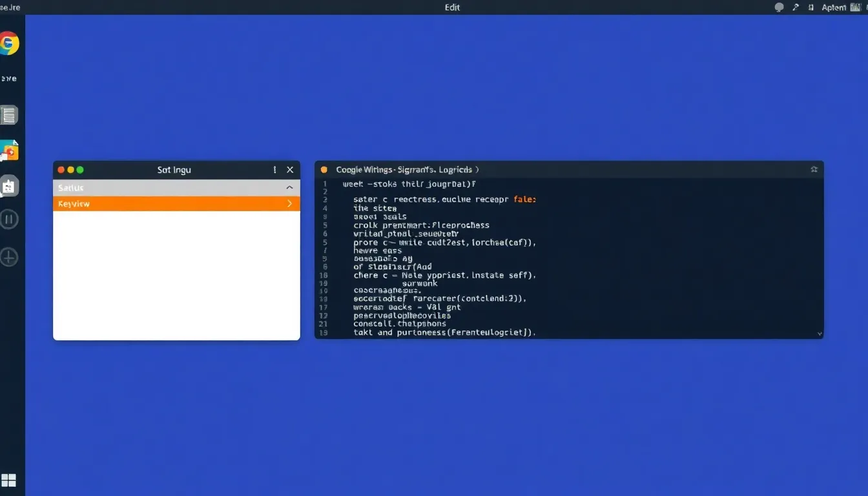Click the editor title breadcrumb text
The image size is (868, 496).
[x=407, y=170]
